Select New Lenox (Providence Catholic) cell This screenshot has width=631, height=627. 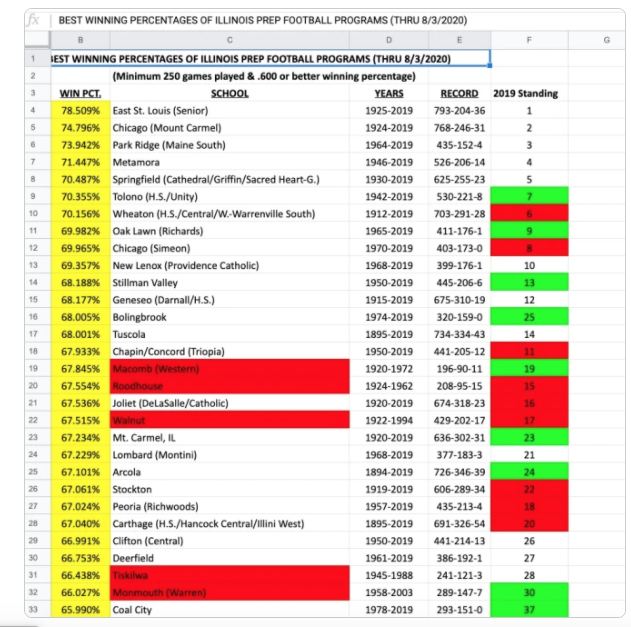(229, 266)
